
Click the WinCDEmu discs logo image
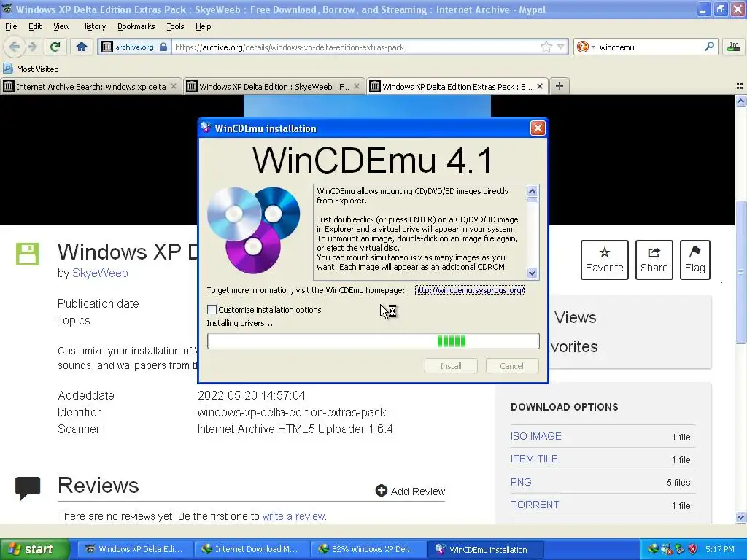(253, 230)
